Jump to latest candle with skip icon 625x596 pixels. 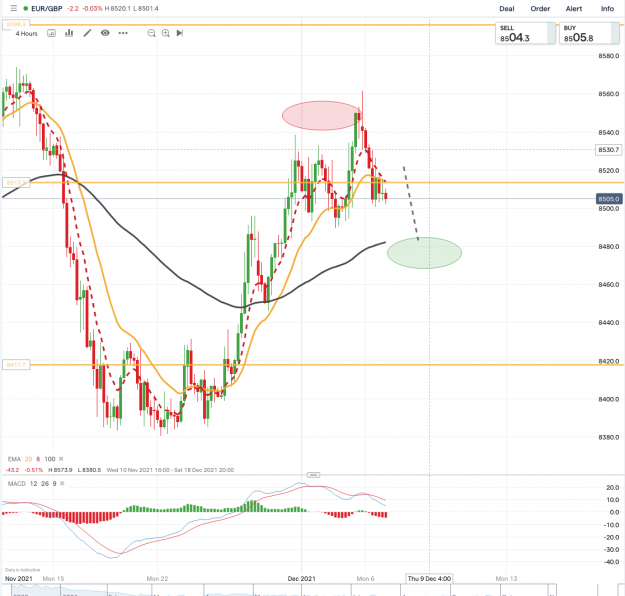click(180, 33)
